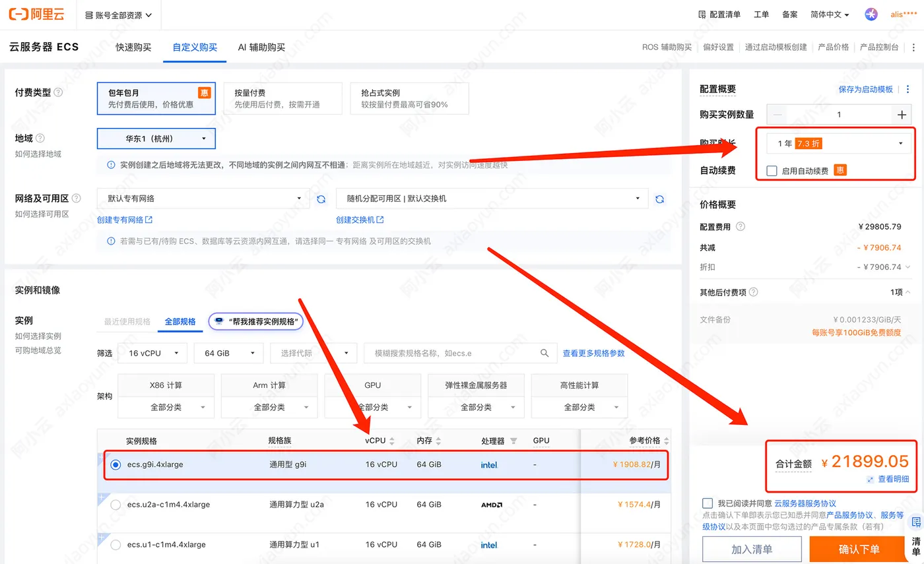The width and height of the screenshot is (924, 564).
Task: Choose 按量付费 billing type
Action: pos(282,98)
